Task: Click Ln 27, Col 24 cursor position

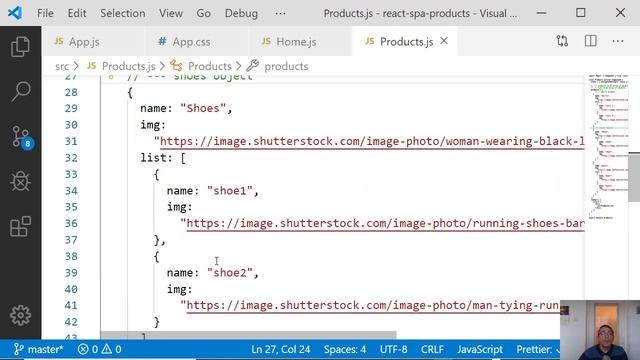Action: (x=280, y=349)
